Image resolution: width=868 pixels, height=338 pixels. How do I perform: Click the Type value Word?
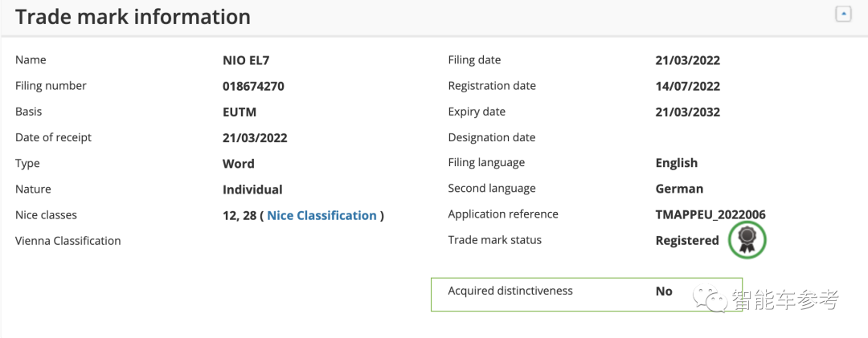pyautogui.click(x=239, y=164)
